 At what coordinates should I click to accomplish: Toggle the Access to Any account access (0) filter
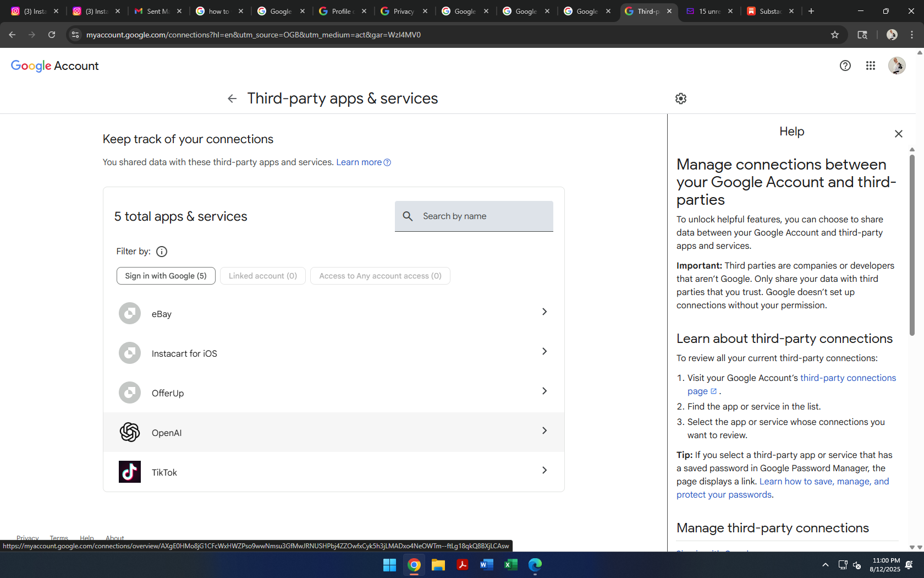pyautogui.click(x=380, y=276)
